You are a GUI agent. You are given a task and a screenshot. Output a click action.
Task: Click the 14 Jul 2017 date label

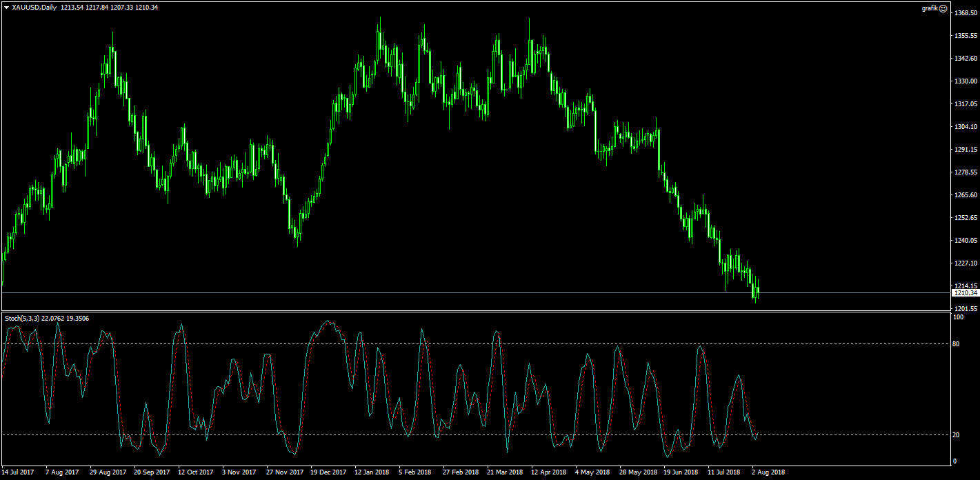pos(18,472)
